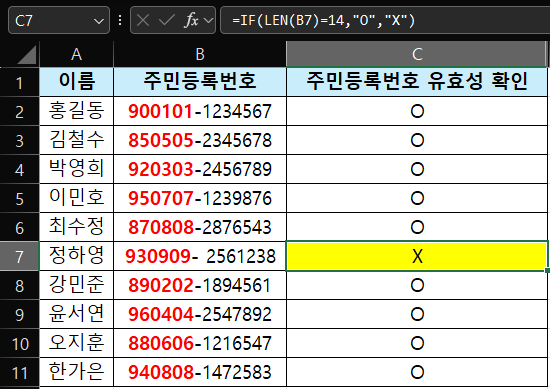Select the O result for 최수정
Screen dimensions: 550x389
pyautogui.click(x=417, y=227)
